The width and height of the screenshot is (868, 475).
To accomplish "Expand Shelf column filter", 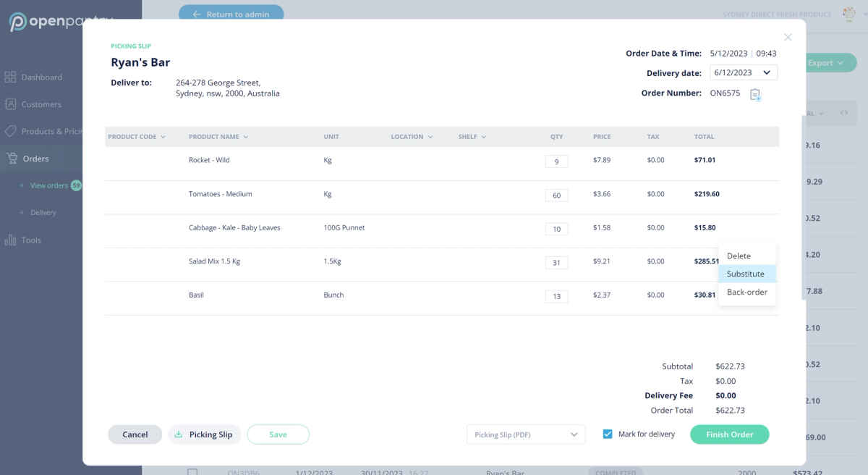I will click(x=483, y=137).
